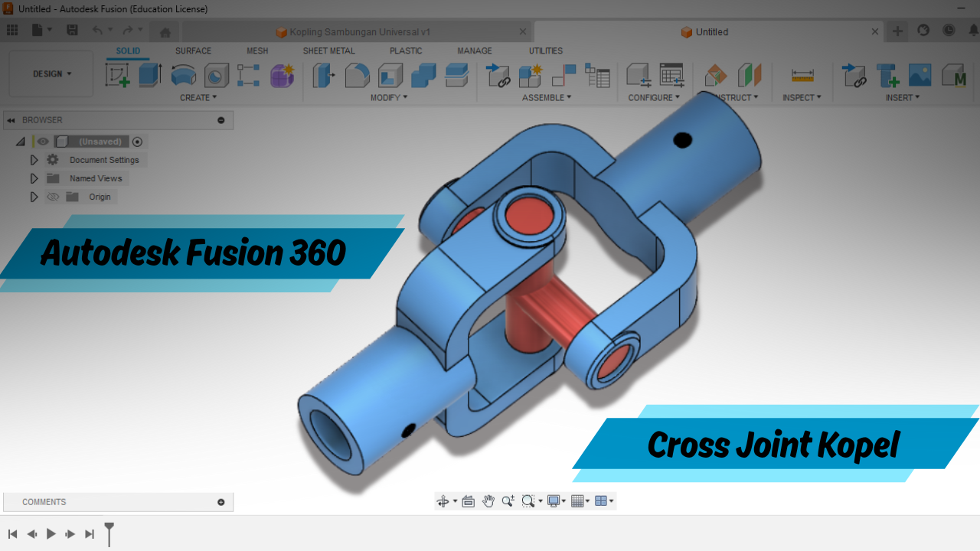980x551 pixels.
Task: Select the Offset Plane construct tool
Action: pyautogui.click(x=716, y=75)
